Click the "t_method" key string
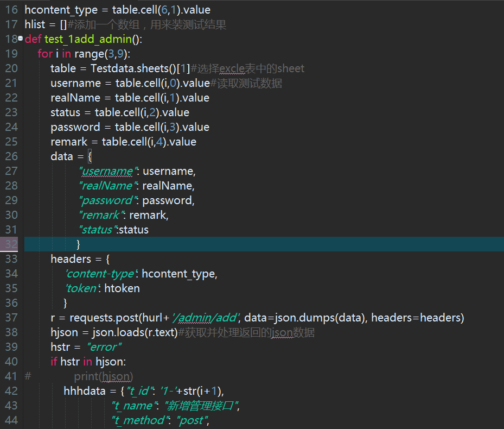504x429 pixels. coord(141,420)
